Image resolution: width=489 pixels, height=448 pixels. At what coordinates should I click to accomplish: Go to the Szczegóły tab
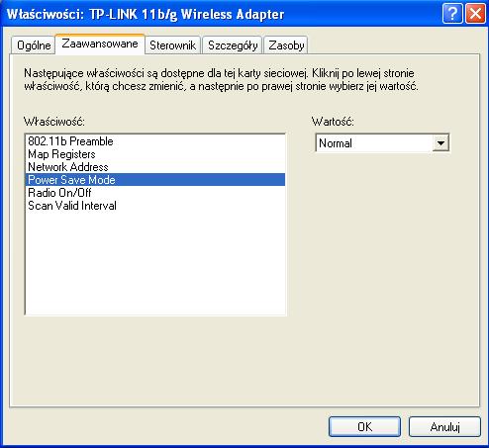[233, 45]
